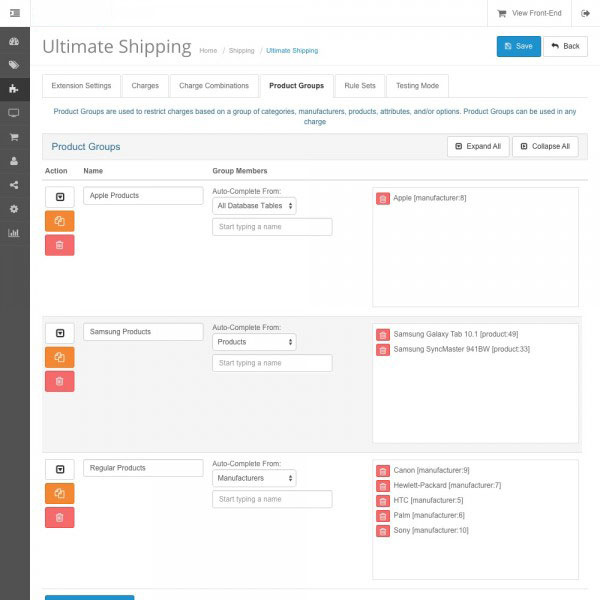The width and height of the screenshot is (600, 600).
Task: Remove HTC manufacturer from Regular Products
Action: pyautogui.click(x=383, y=500)
